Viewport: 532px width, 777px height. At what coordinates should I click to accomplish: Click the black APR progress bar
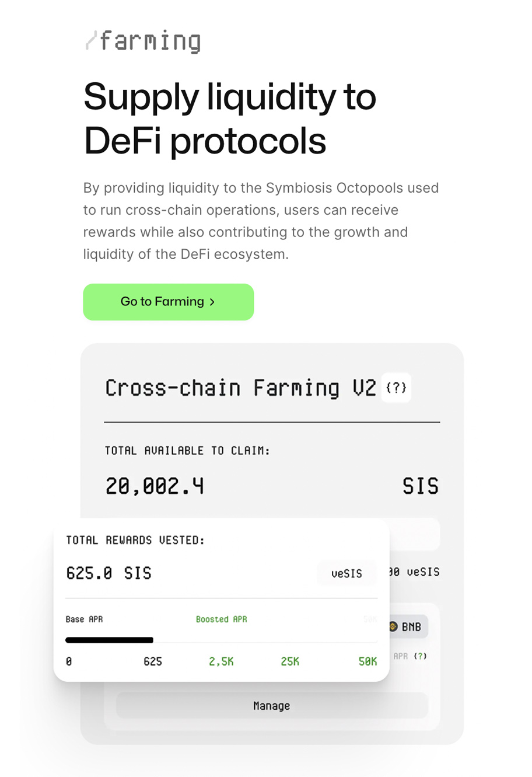click(110, 640)
